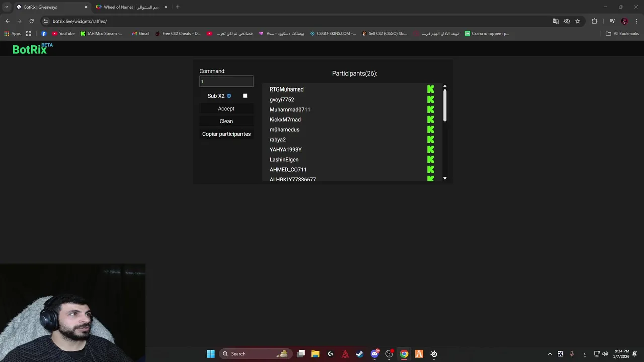The width and height of the screenshot is (644, 362).
Task: Click the participants list scroll-up arrow
Action: click(445, 86)
